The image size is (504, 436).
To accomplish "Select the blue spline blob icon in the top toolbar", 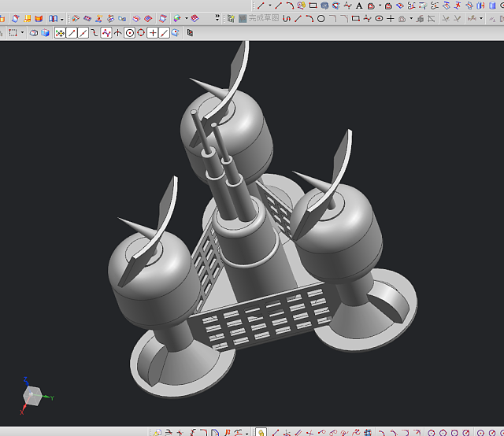I will (324, 6).
